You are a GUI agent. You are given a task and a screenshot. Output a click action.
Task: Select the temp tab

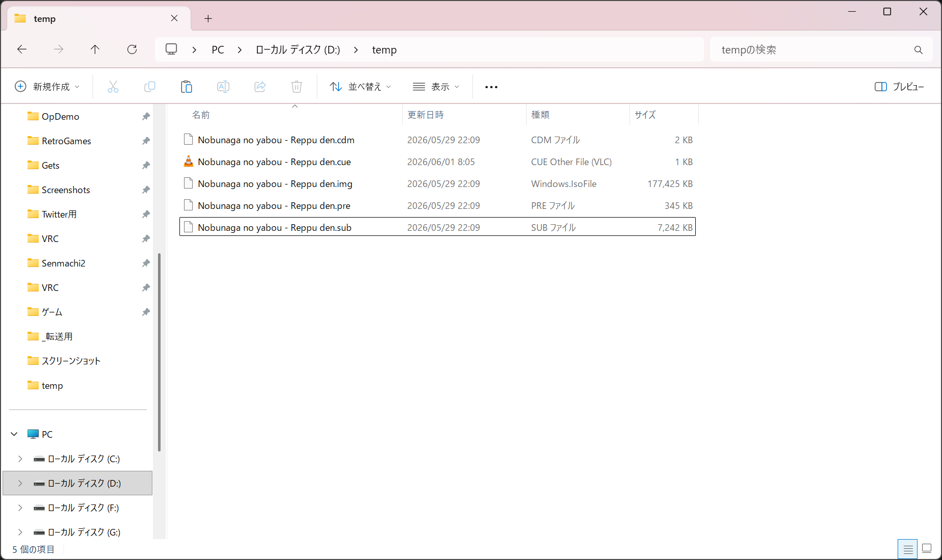99,19
